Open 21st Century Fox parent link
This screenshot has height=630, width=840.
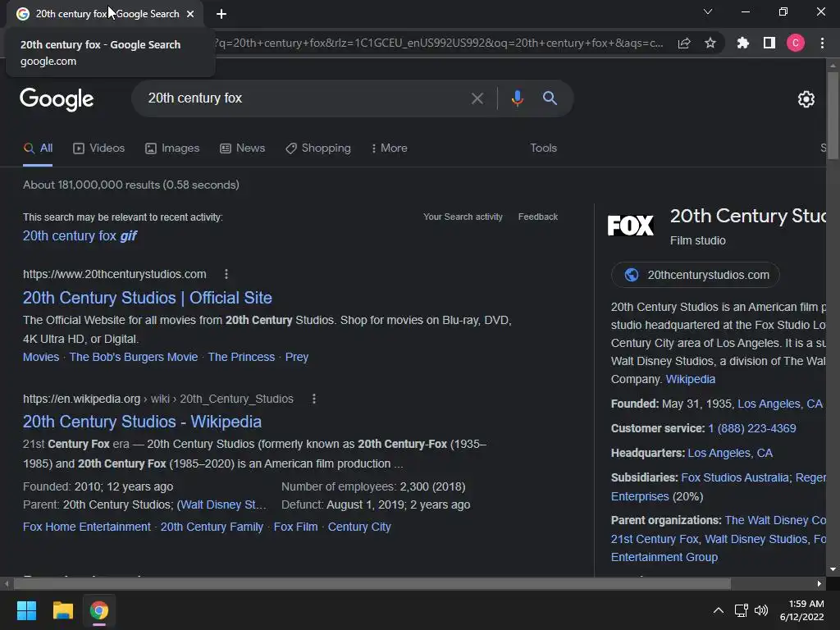click(x=655, y=540)
